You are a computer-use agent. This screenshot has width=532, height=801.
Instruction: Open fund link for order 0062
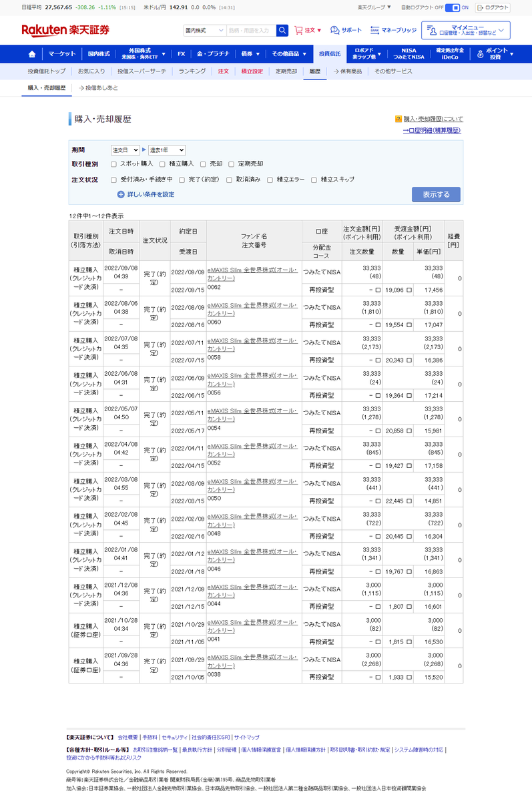coord(252,273)
